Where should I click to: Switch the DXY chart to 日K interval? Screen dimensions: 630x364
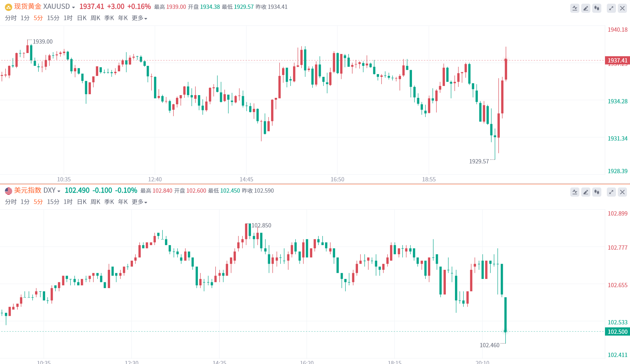(x=82, y=202)
